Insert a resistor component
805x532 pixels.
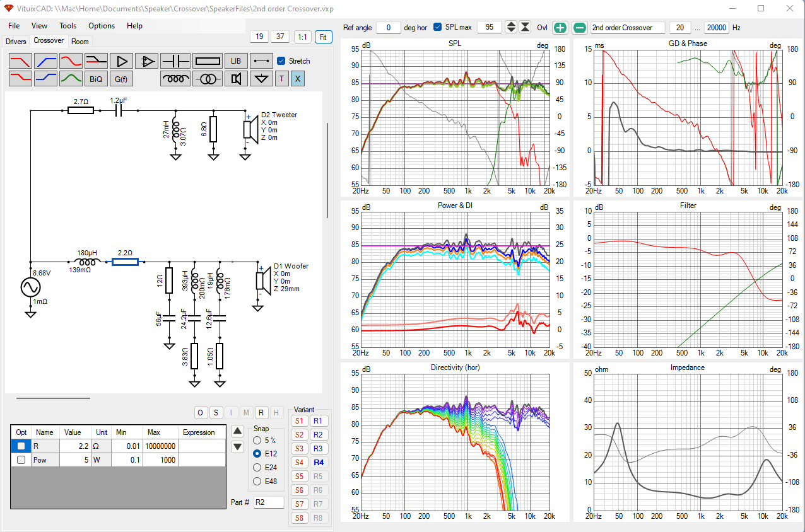tap(208, 61)
